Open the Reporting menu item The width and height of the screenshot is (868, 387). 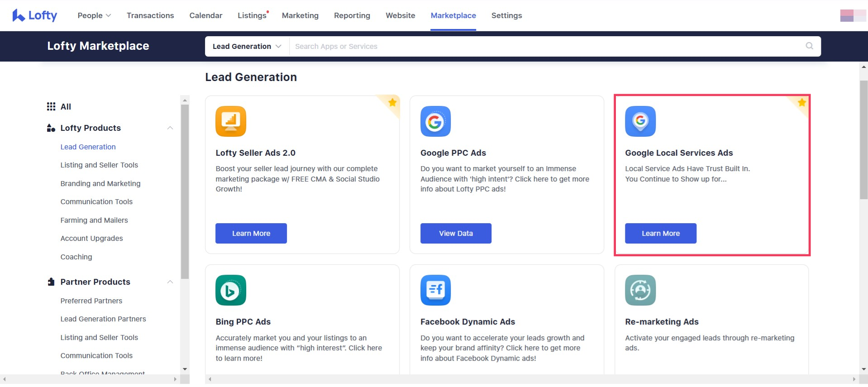pos(352,15)
